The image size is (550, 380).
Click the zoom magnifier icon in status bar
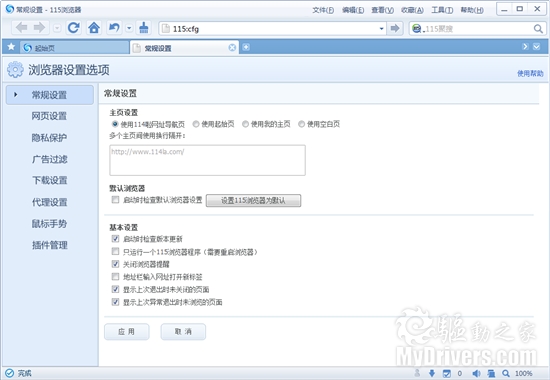[x=506, y=373]
